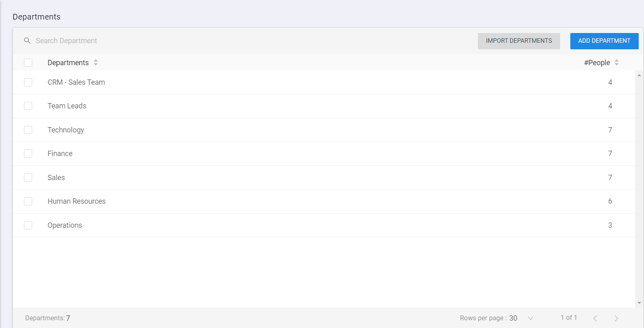Click the Departments column header
Viewport: 644px width, 328px height.
pyautogui.click(x=68, y=63)
